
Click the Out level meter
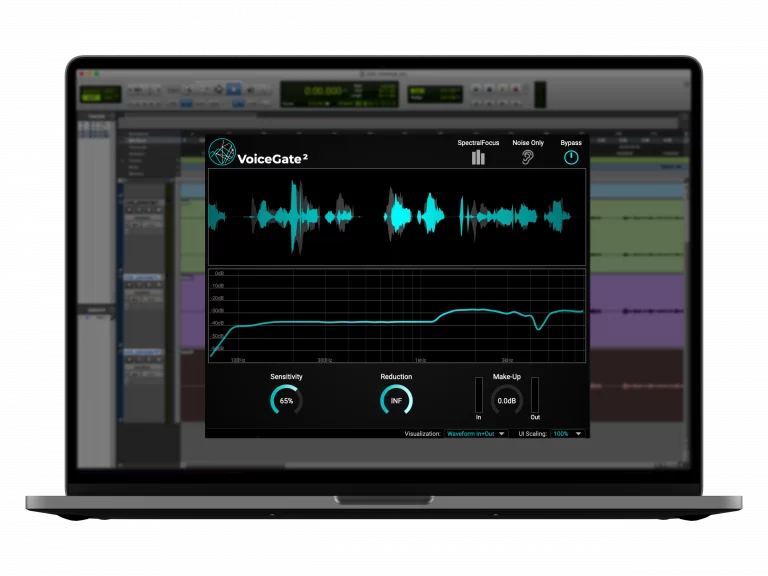[x=535, y=395]
